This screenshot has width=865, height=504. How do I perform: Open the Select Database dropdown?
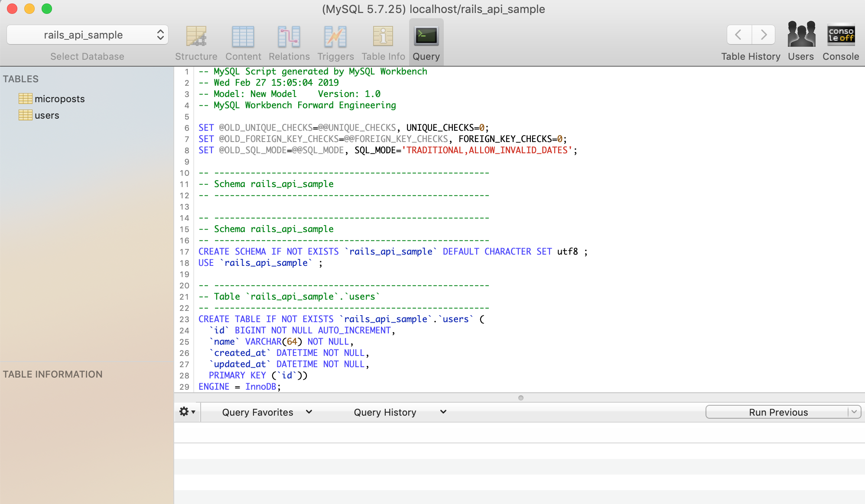coord(87,35)
